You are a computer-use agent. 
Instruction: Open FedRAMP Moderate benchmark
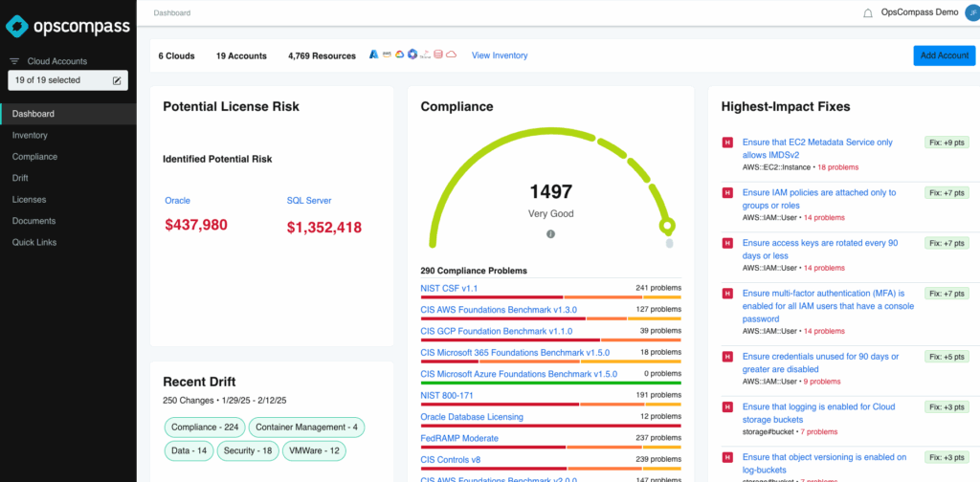point(459,438)
